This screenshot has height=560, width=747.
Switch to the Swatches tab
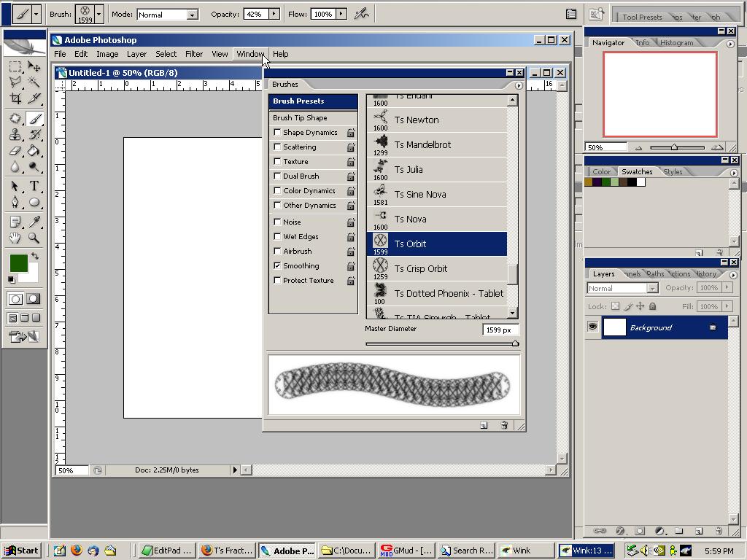click(637, 172)
